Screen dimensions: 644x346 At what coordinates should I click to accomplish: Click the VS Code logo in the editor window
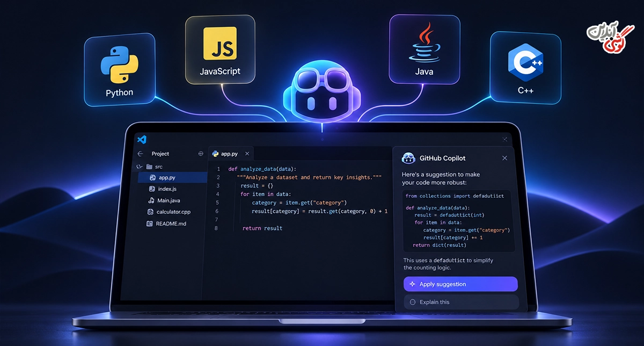coord(142,140)
